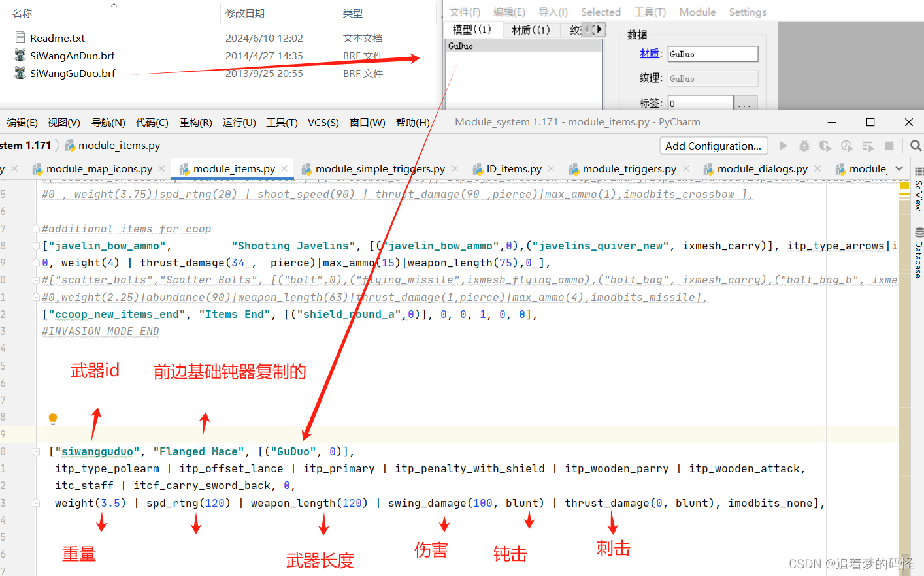Click SiWangAnDun.brf file icon in Explorer
Screen dimensions: 924x576
pos(20,56)
